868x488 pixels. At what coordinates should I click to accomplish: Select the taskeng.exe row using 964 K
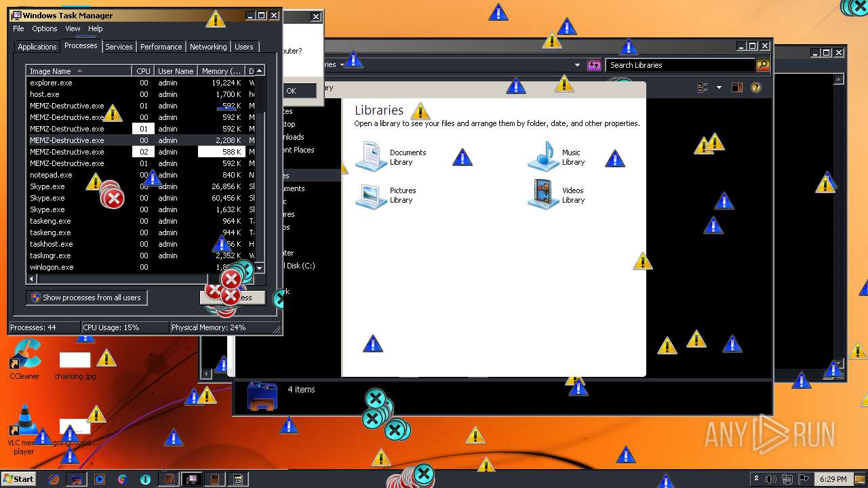(140, 221)
